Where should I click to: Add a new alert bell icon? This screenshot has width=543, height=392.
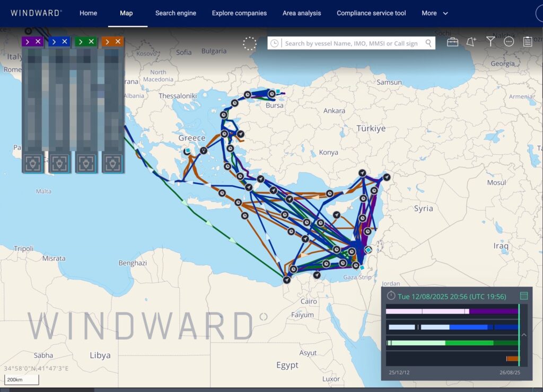(471, 42)
